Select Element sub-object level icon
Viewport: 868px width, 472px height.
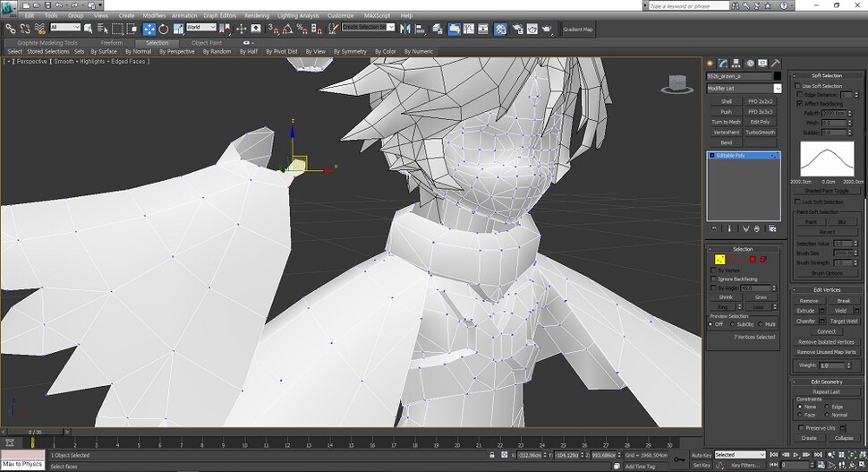(764, 259)
